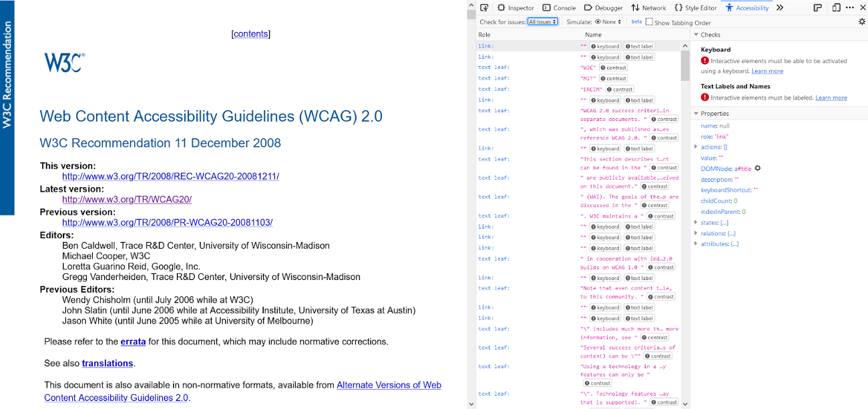Click contrast badge after ". W3C maintains a"

click(661, 216)
